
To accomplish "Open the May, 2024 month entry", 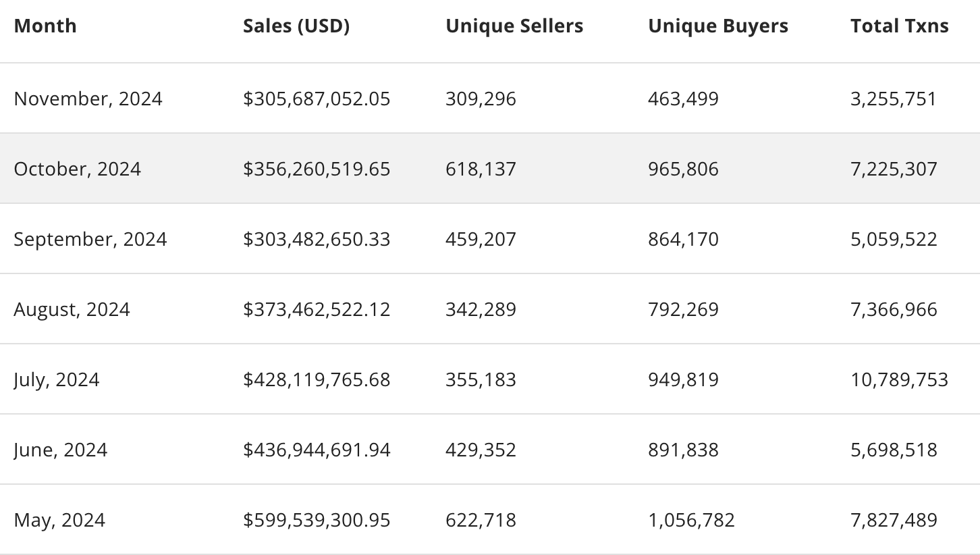I will (x=59, y=520).
